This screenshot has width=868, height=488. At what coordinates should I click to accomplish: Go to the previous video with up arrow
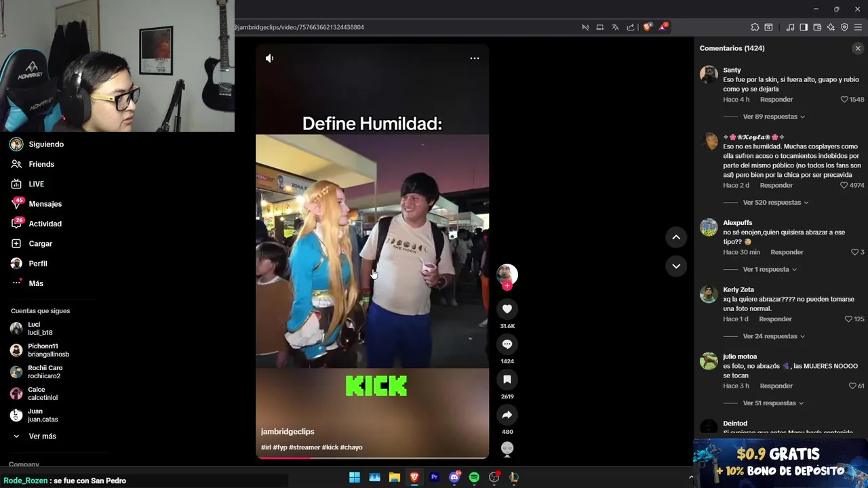tap(676, 237)
